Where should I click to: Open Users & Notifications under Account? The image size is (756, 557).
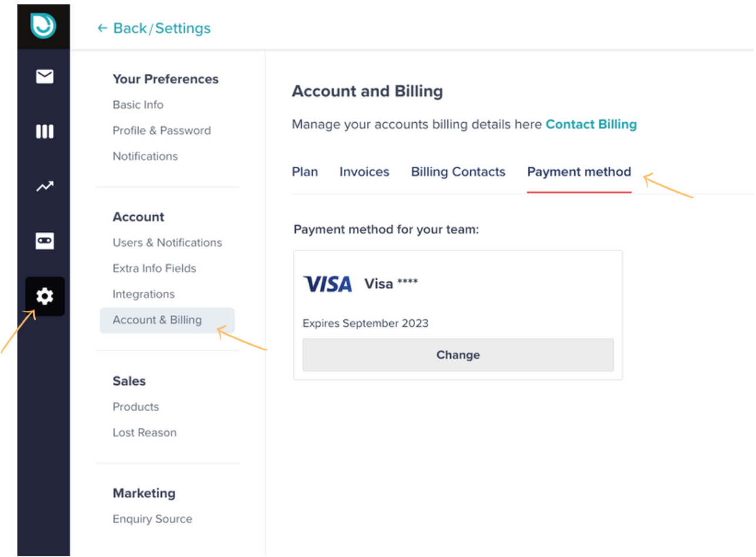click(168, 243)
